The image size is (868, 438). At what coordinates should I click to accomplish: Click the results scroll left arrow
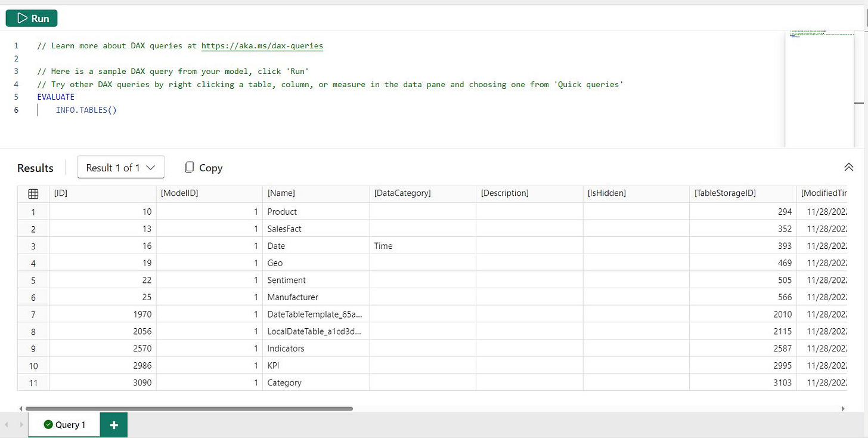tap(21, 409)
